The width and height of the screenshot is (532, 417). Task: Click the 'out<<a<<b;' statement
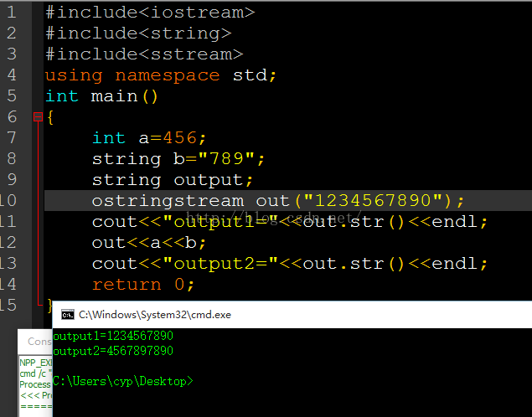pos(149,243)
